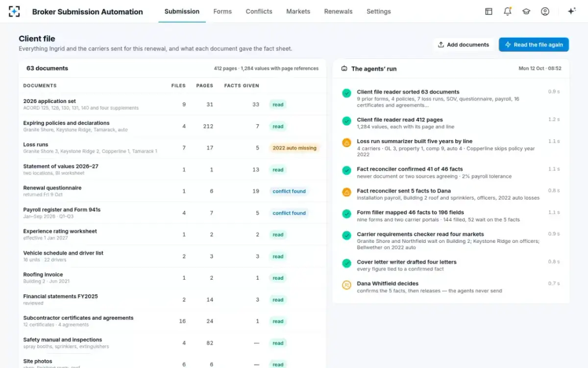
Task: Click green check icon for Cover letter writer
Action: pos(346,263)
